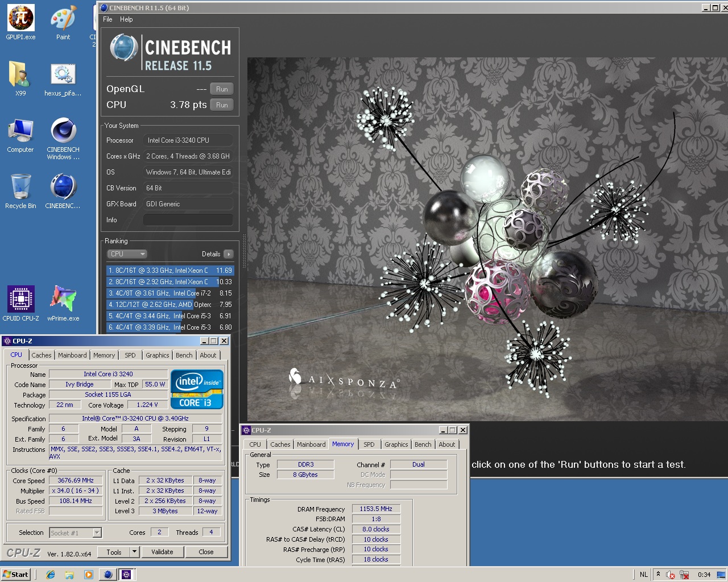The width and height of the screenshot is (728, 582).
Task: Open Windows Explorer from taskbar
Action: click(69, 575)
